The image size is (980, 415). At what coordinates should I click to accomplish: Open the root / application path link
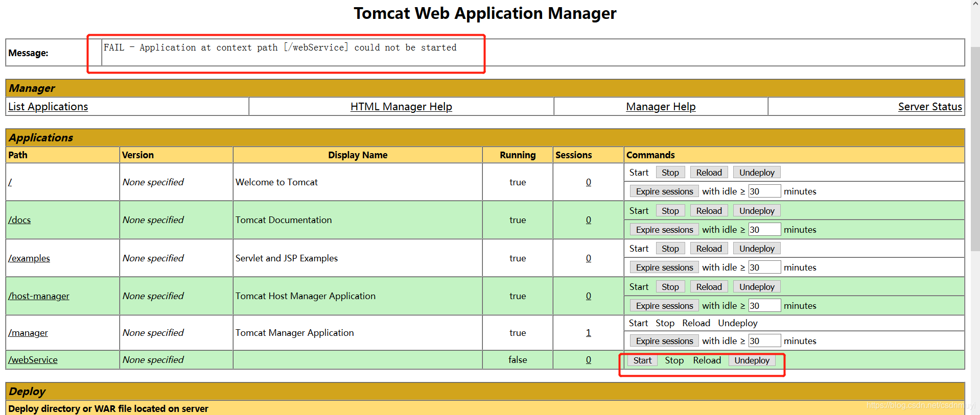point(10,182)
